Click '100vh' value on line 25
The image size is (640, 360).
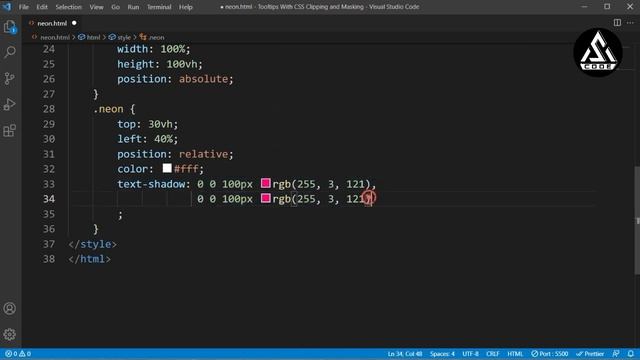(182, 64)
